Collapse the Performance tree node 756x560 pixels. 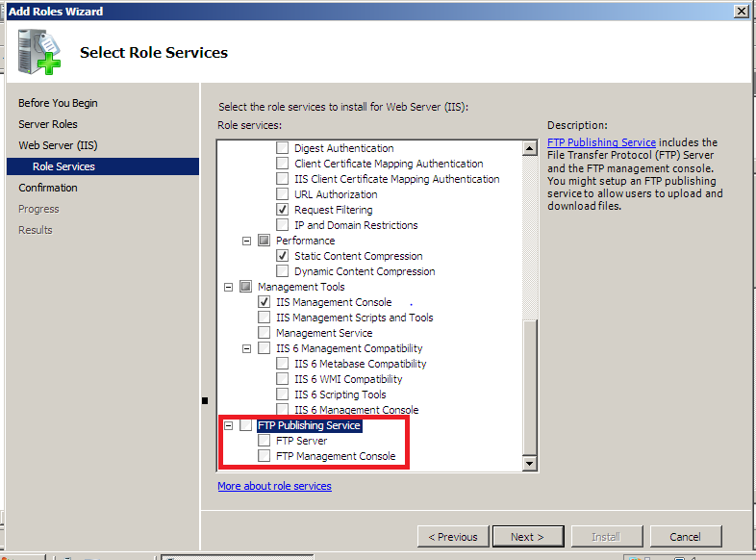tap(246, 241)
